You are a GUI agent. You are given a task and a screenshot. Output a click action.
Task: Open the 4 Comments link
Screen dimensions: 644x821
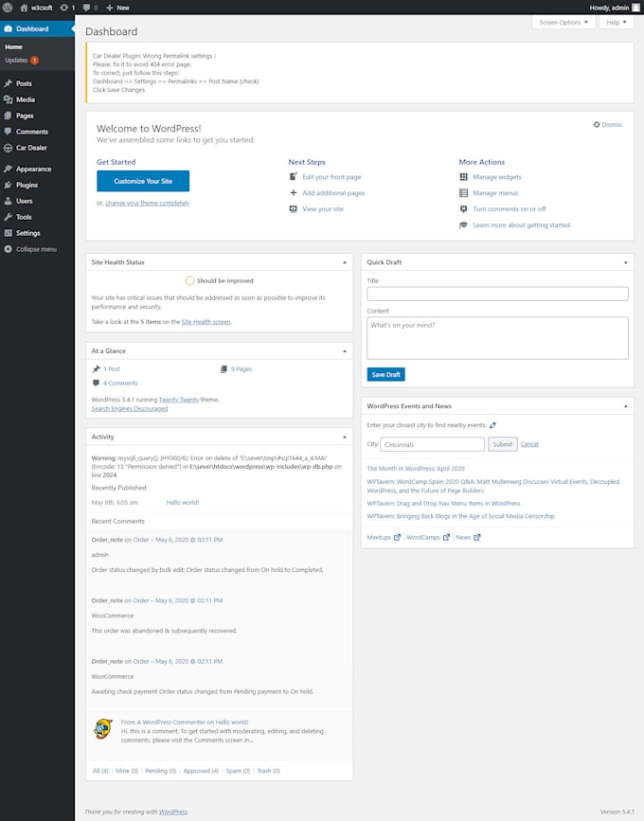120,384
